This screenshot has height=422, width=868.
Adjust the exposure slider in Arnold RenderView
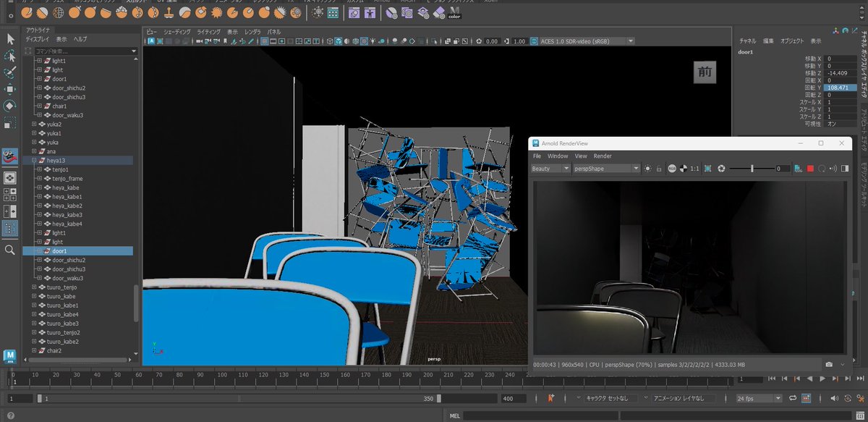tap(752, 169)
